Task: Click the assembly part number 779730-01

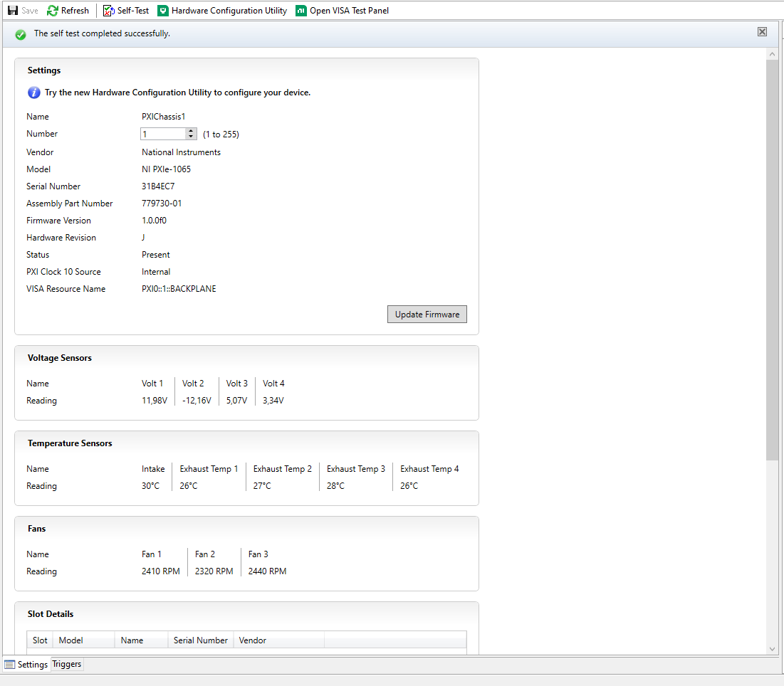Action: click(162, 204)
